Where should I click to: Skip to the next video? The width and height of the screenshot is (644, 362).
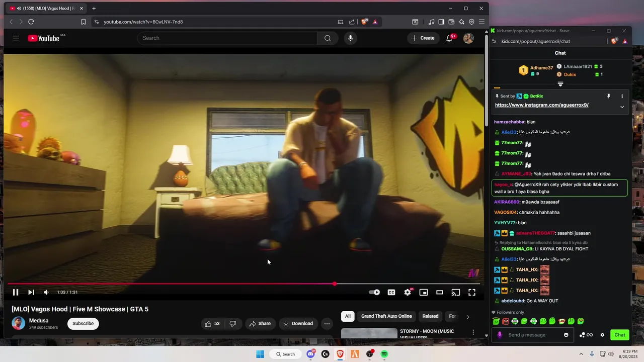31,292
